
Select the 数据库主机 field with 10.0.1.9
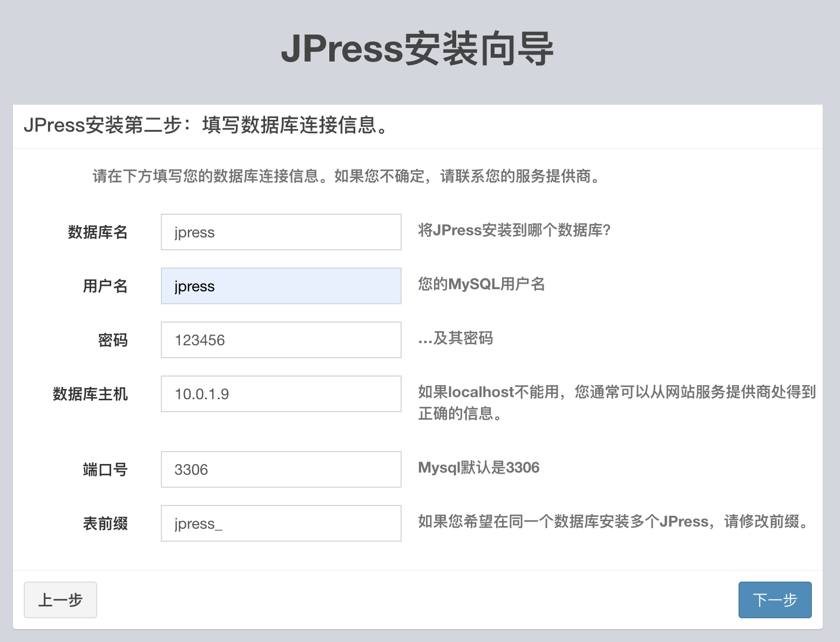(281, 394)
